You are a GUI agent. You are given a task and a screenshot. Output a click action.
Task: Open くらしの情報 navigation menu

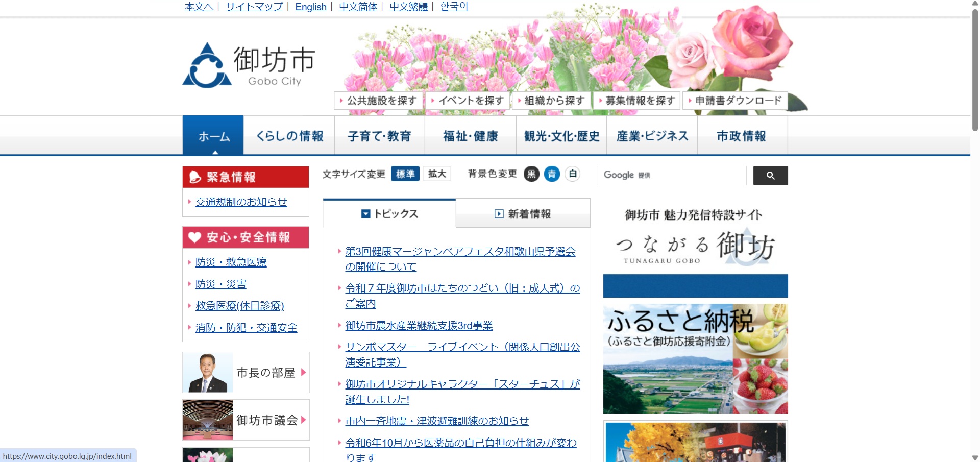pos(289,136)
